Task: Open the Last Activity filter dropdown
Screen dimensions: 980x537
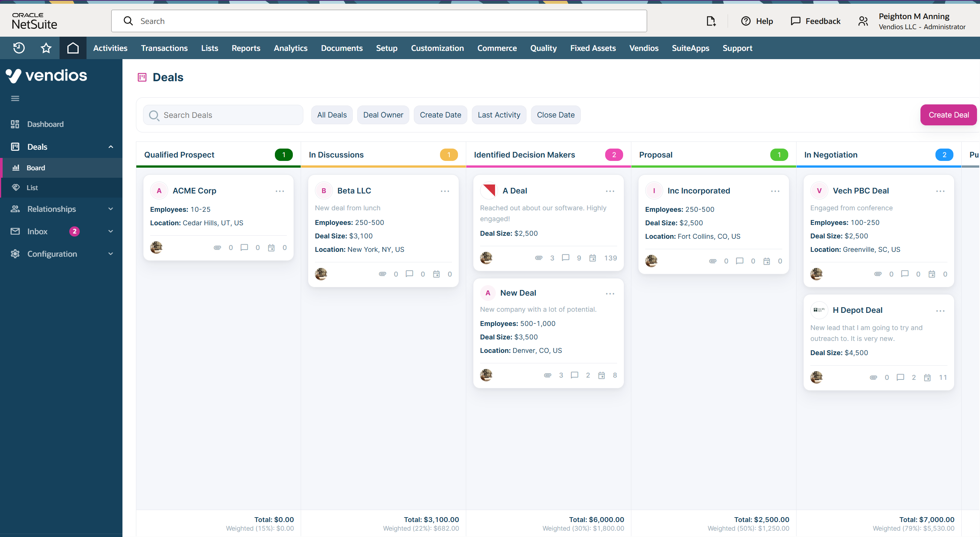Action: tap(499, 115)
